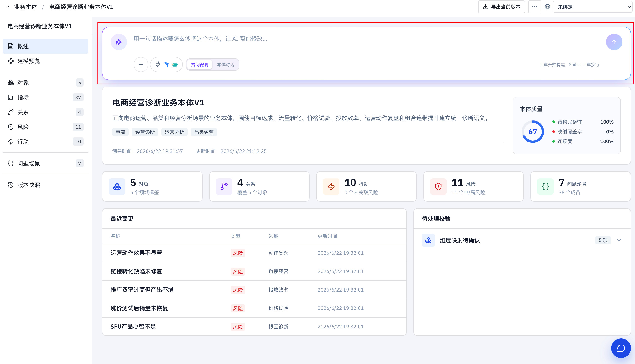Screen dimensions: 635x364
Task: Click the 67 quality score ring
Action: [533, 131]
